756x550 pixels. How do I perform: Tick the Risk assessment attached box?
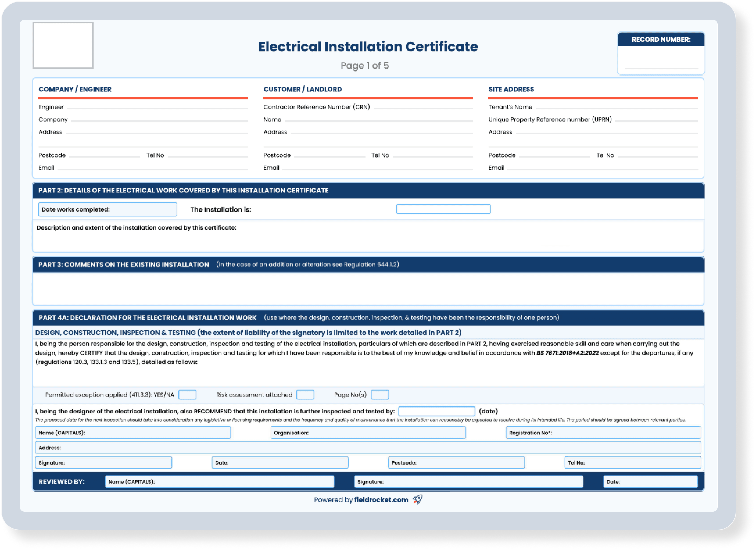305,395
